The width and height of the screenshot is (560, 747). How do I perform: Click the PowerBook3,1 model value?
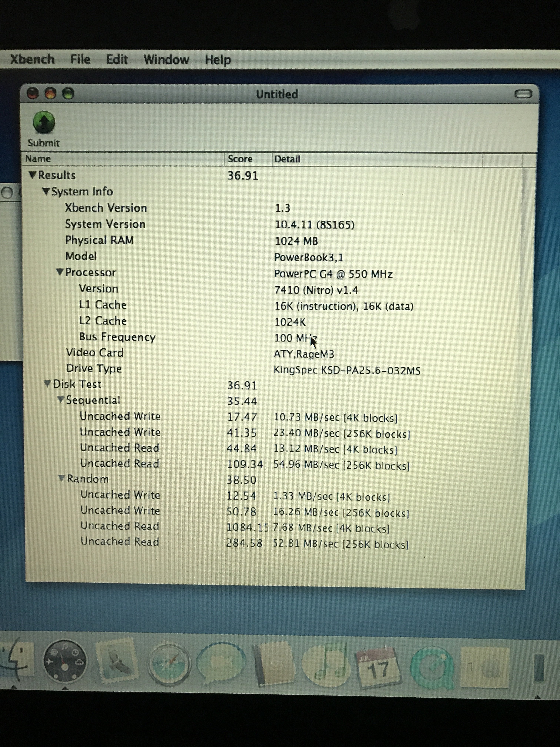(309, 258)
